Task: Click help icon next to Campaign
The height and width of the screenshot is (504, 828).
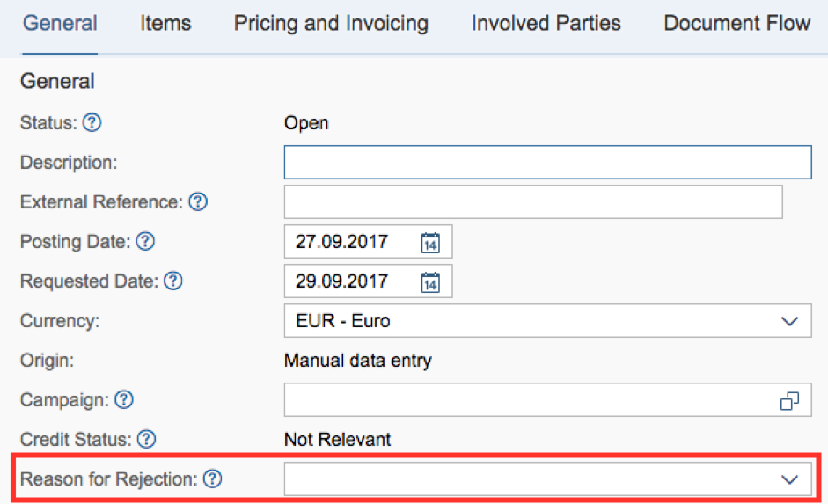Action: pos(124,399)
